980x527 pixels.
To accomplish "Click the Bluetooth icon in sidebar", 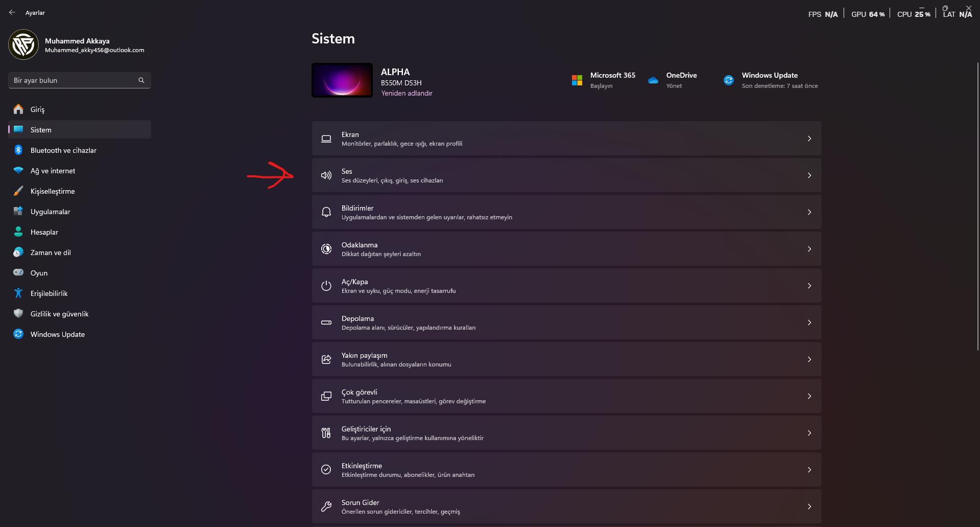I will coord(18,150).
